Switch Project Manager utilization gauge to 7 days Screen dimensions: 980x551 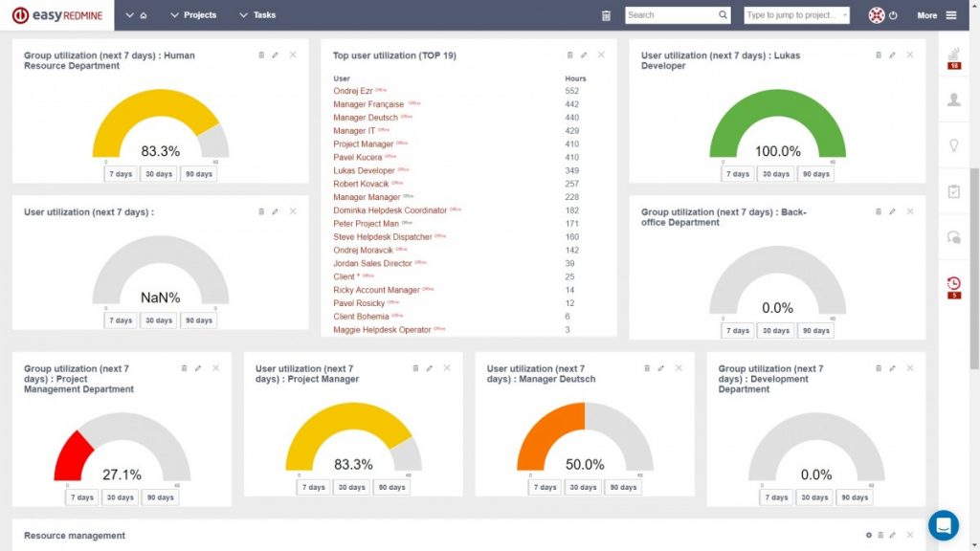click(313, 487)
